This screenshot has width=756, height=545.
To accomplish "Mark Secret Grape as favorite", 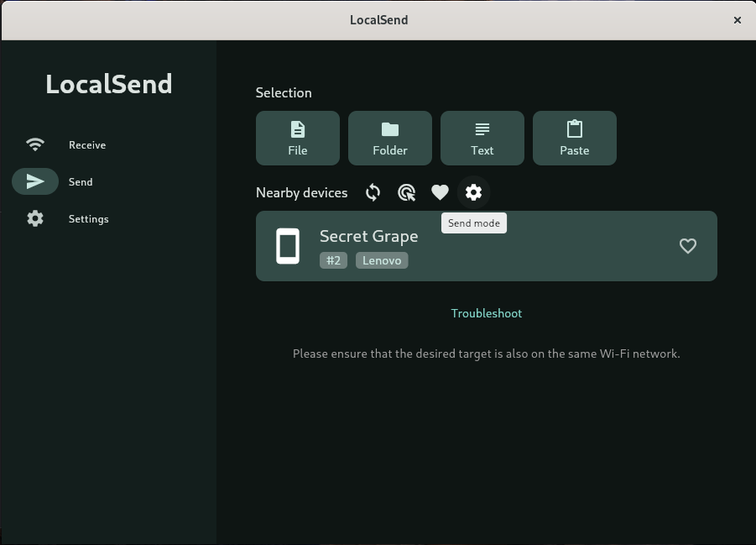I will click(687, 246).
